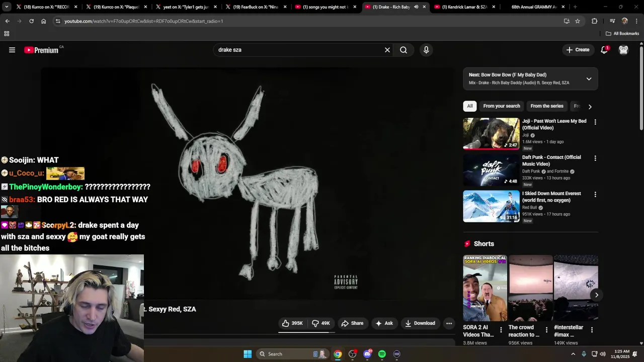The height and width of the screenshot is (362, 644).
Task: Open the Red Bull channel link
Action: click(529, 208)
